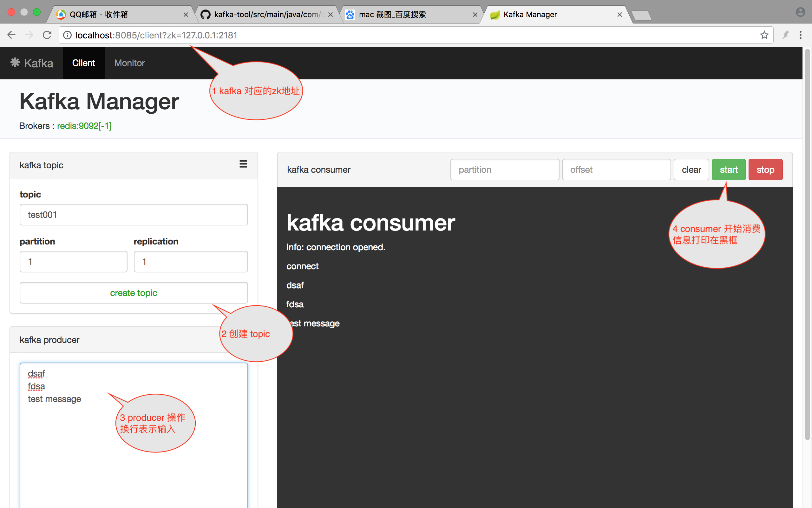Click the bold topic field label

point(30,195)
